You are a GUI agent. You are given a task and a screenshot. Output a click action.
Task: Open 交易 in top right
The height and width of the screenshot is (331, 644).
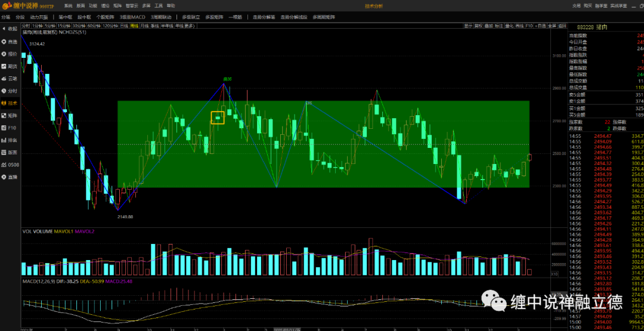[x=577, y=6]
